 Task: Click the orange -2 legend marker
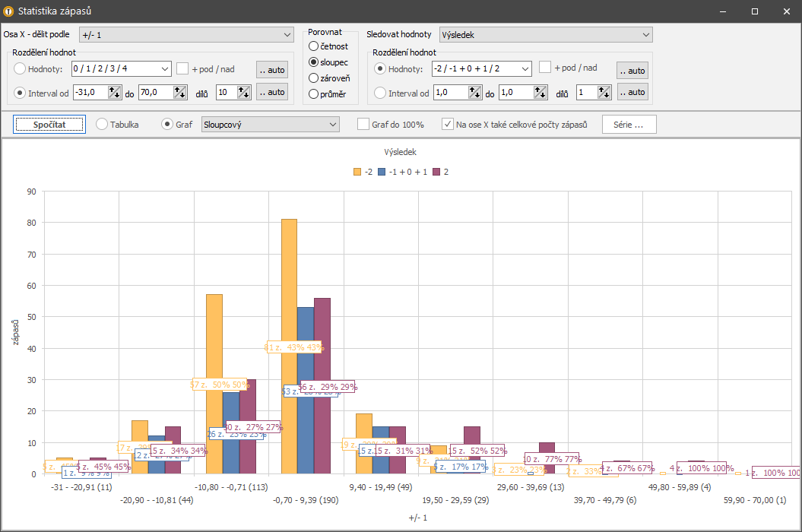pyautogui.click(x=357, y=172)
